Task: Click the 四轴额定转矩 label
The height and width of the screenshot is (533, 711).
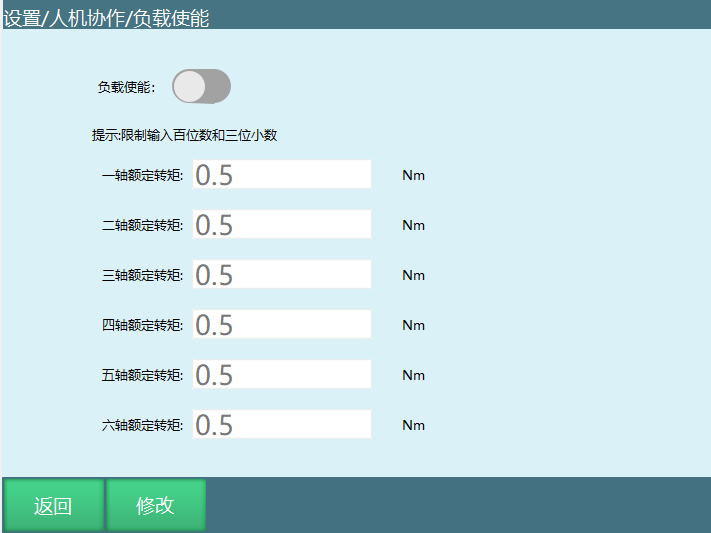Action: 142,326
